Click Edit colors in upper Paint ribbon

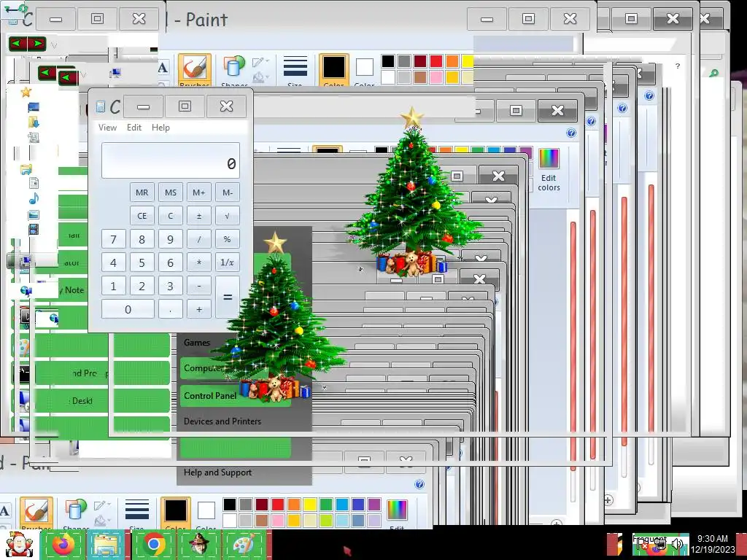tap(549, 170)
